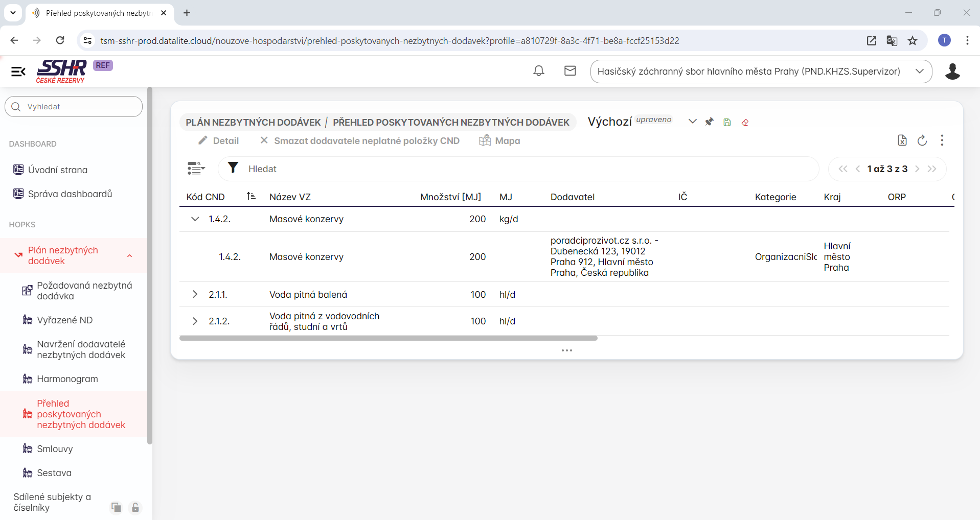Click the Excel export icon
Viewport: 980px width, 520px height.
click(902, 140)
